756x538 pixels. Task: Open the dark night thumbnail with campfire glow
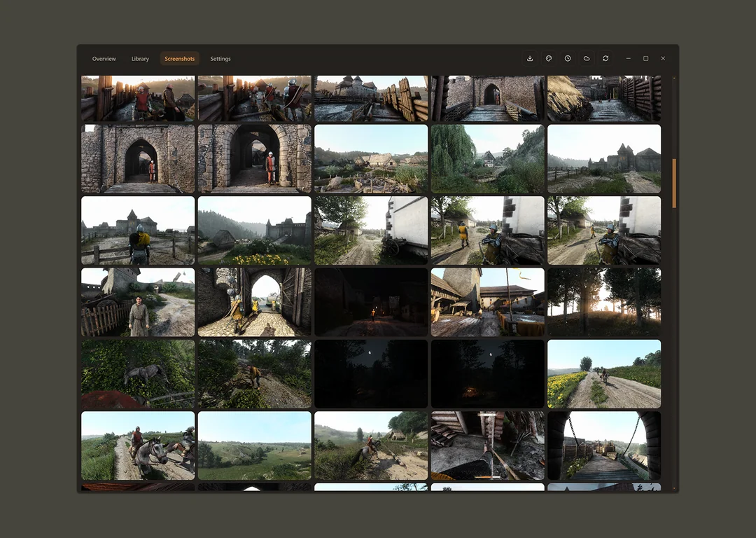(488, 374)
